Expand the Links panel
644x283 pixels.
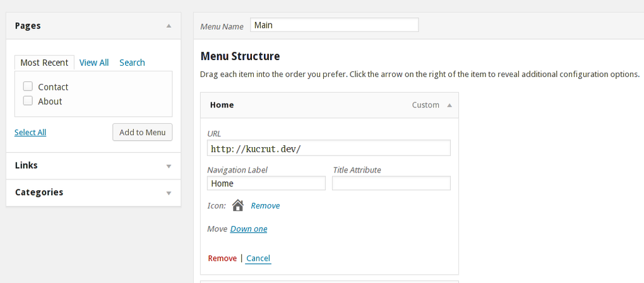169,166
